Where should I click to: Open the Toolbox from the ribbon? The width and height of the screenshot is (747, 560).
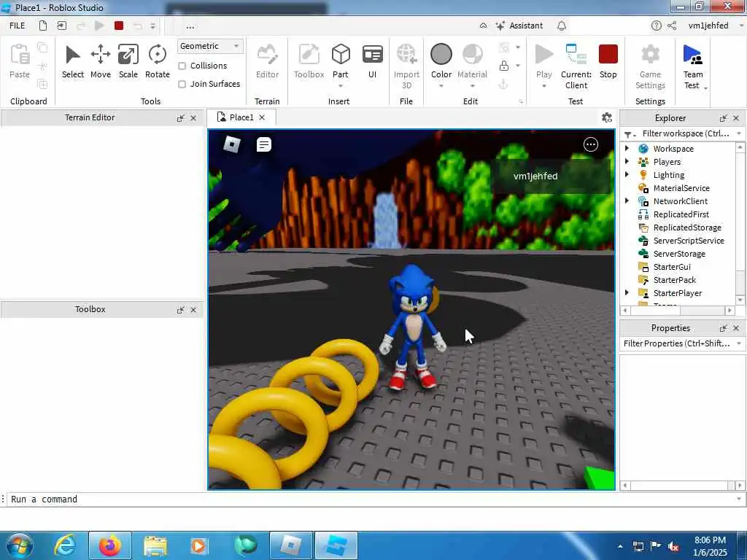(309, 61)
